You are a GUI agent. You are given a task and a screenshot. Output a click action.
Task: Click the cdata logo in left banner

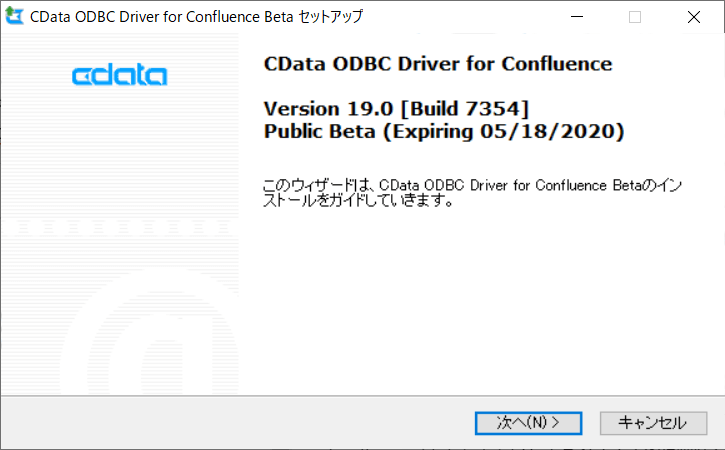click(120, 76)
